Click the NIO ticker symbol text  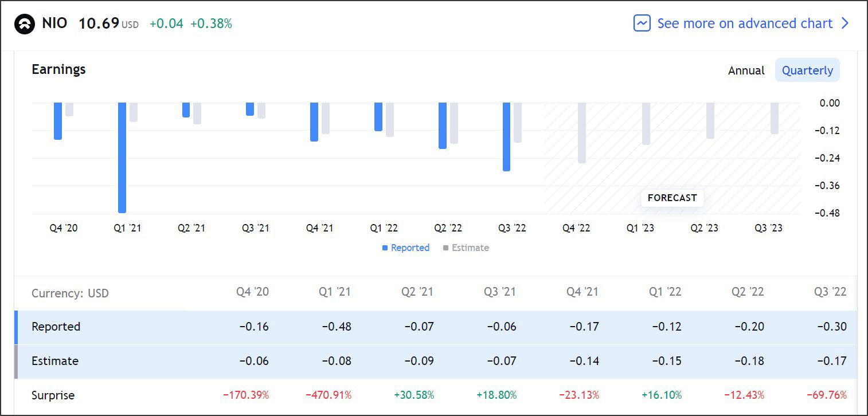54,23
